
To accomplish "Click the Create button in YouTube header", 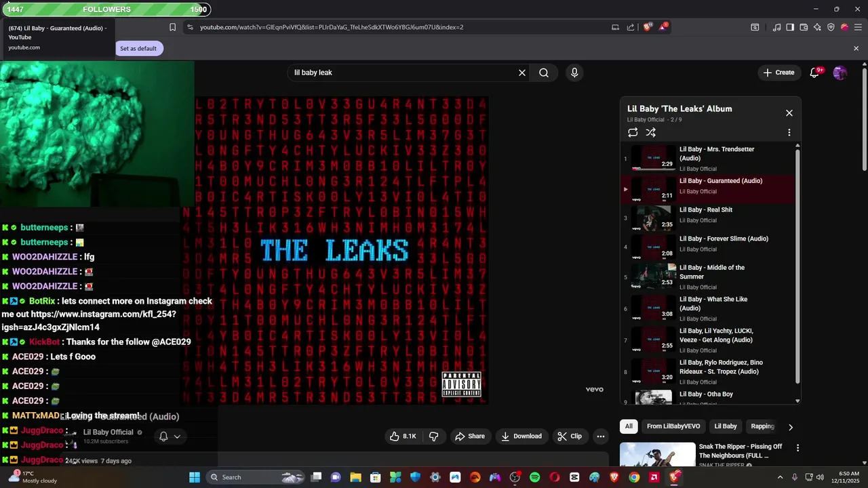I will point(778,73).
